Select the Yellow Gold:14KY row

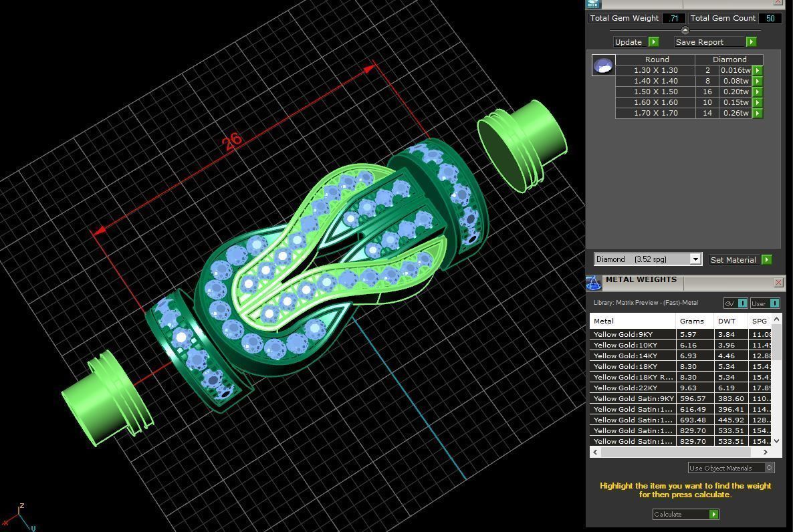(681, 356)
